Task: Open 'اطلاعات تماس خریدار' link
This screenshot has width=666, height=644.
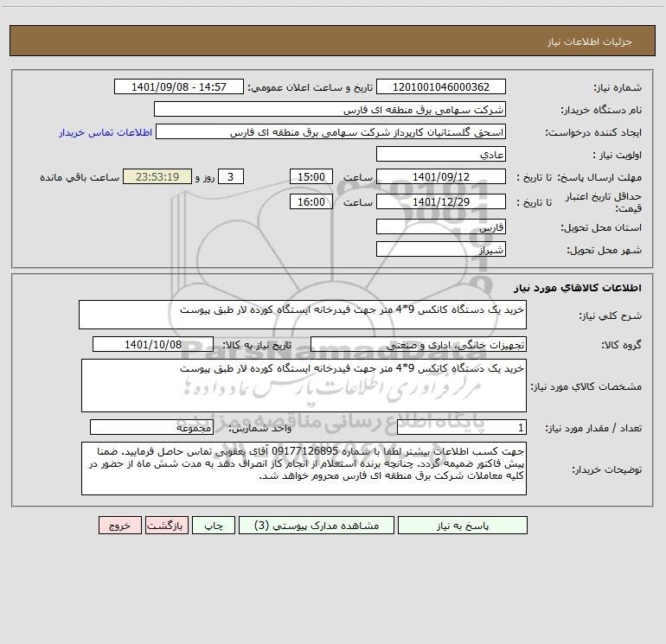Action: pos(106,132)
